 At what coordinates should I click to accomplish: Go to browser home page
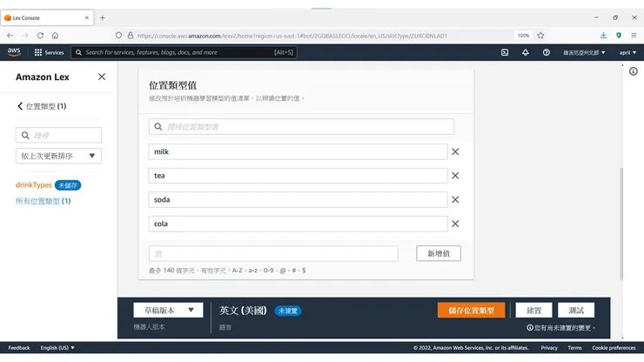[x=55, y=36]
